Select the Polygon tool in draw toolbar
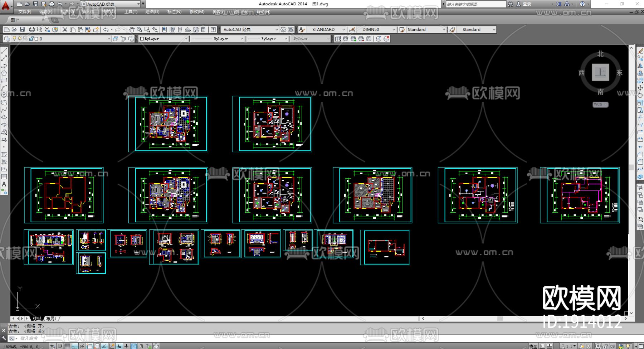Viewport: 644px width, 349px height. click(x=4, y=73)
